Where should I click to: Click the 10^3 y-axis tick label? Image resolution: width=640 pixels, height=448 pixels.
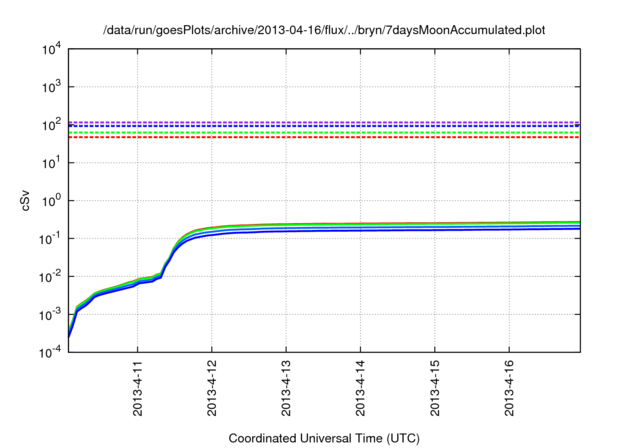click(x=52, y=86)
